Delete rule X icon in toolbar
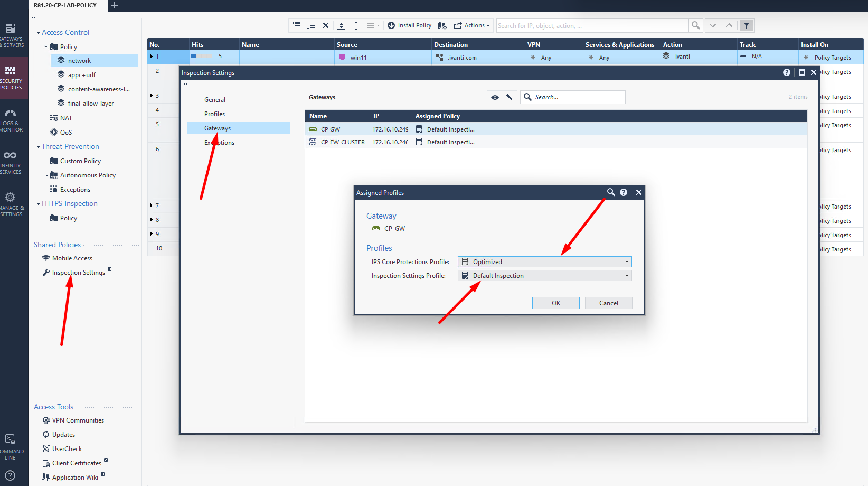This screenshot has height=486, width=868. tap(326, 25)
